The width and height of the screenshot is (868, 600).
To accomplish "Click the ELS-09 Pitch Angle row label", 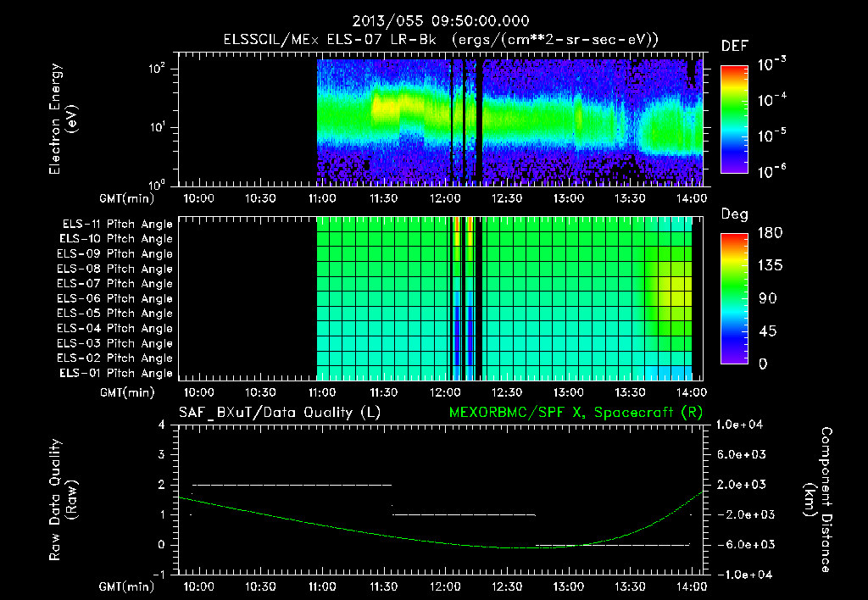I will (x=114, y=254).
